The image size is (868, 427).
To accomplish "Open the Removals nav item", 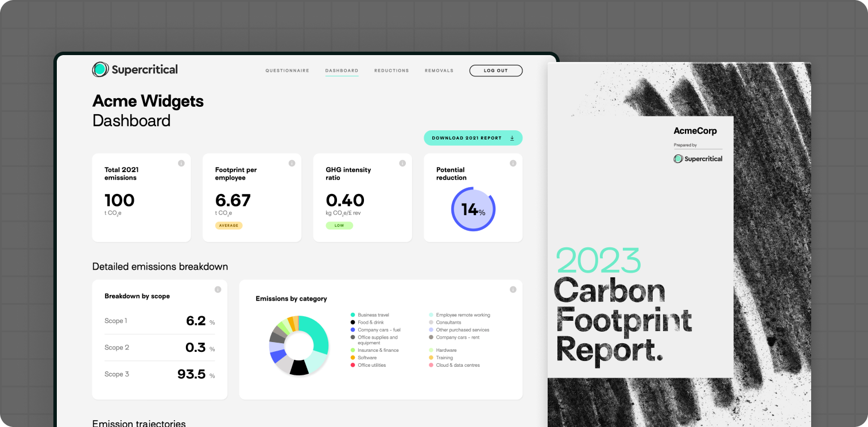I will (x=439, y=71).
